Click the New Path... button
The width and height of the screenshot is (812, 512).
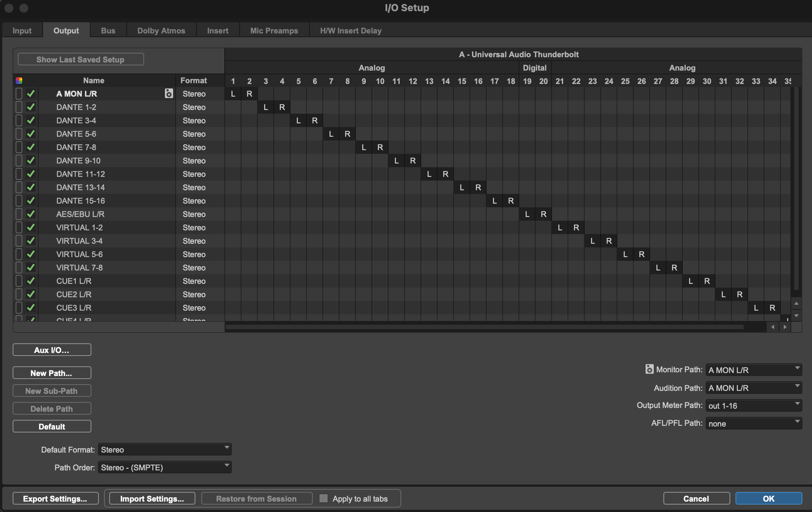tap(52, 373)
